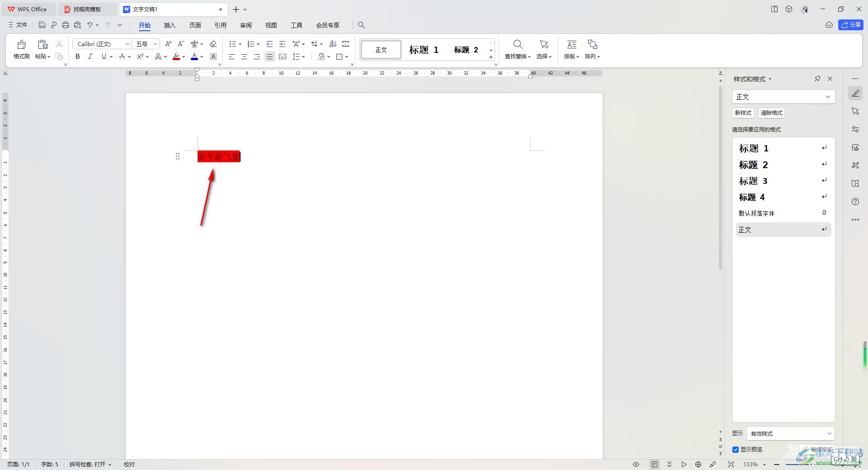Toggle character shading A button
The image size is (868, 470).
click(x=213, y=56)
